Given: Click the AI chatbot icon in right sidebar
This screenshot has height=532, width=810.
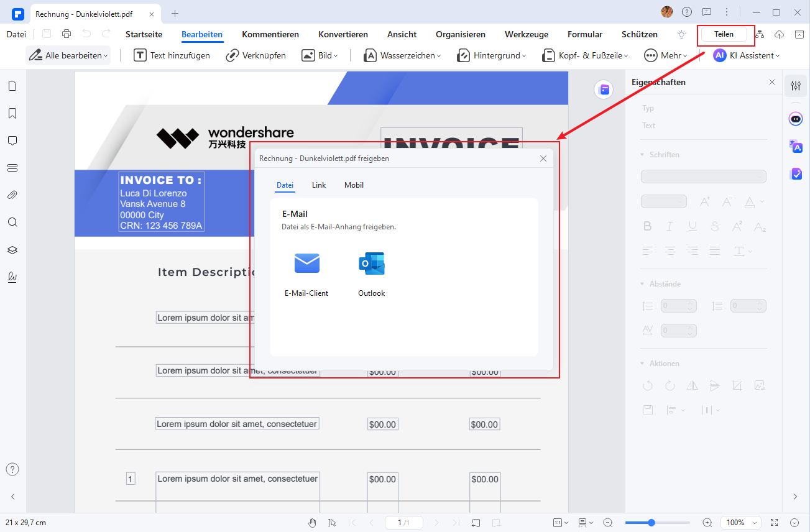Looking at the screenshot, I should click(796, 119).
